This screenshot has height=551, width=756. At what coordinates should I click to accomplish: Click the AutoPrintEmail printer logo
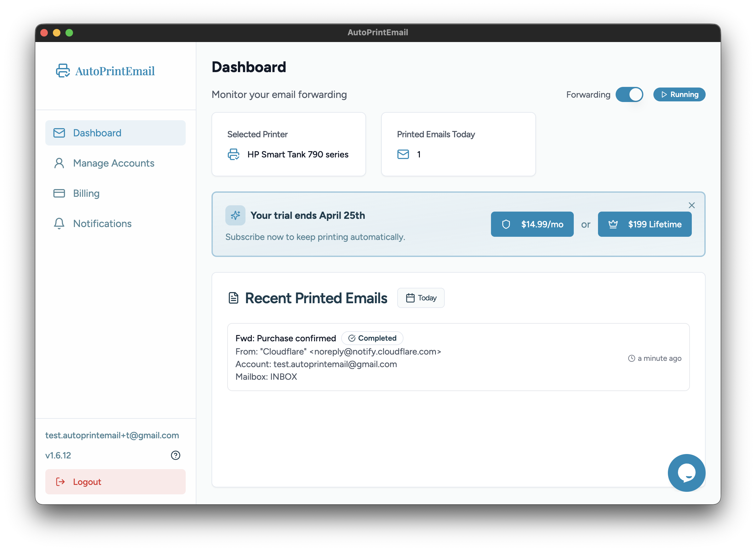coord(63,71)
